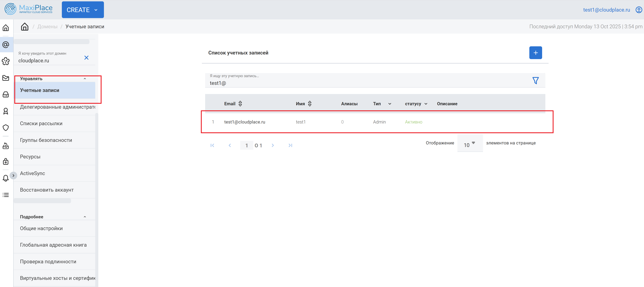Open the Тип column filter dropdown
The image size is (644, 287).
[x=389, y=104]
